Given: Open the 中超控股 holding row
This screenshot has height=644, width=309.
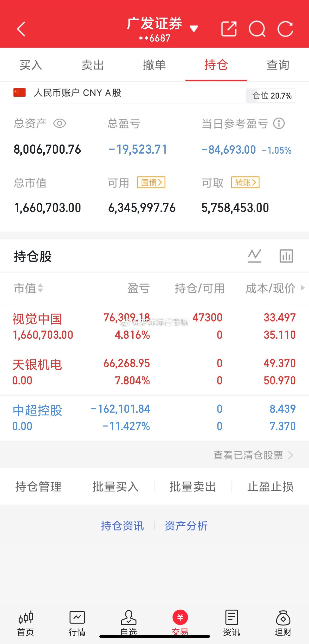Looking at the screenshot, I should click(154, 418).
